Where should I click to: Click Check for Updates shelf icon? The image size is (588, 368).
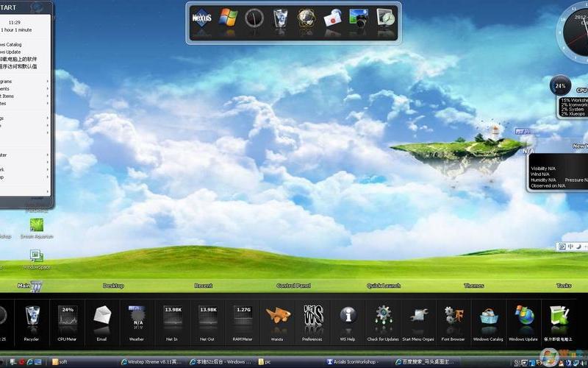[383, 315]
